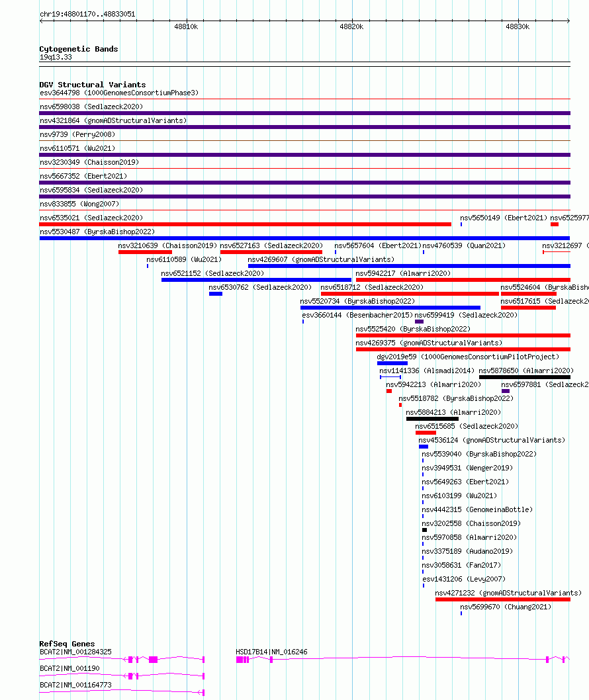Open nsv5650149 Ebert2021 variant label
Viewport: 589px width, 700px height.
click(x=504, y=218)
